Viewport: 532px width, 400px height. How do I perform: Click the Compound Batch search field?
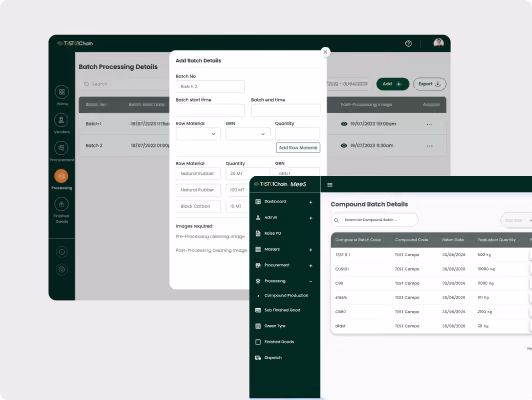(x=375, y=220)
